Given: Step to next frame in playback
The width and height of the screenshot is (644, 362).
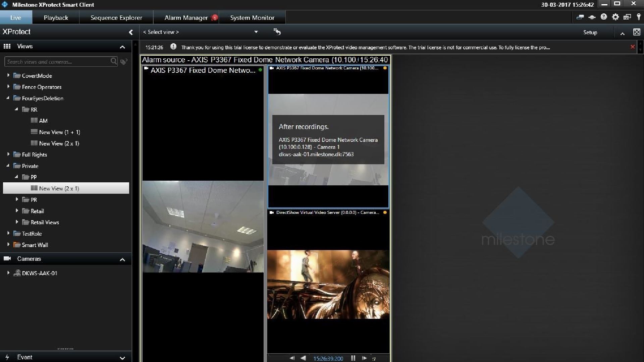Looking at the screenshot, I should (364, 358).
